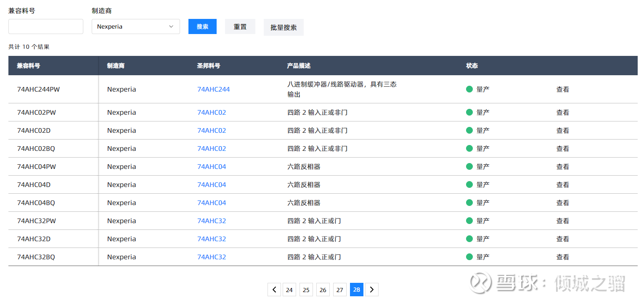Click the 批量搜索 batch search button

click(284, 27)
